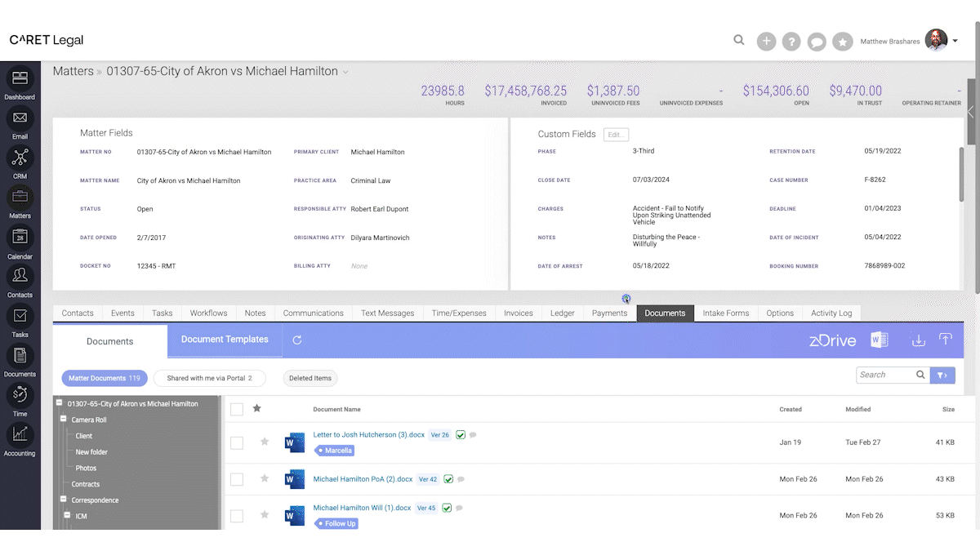
Task: Open the Document Templates tab
Action: [x=224, y=340]
